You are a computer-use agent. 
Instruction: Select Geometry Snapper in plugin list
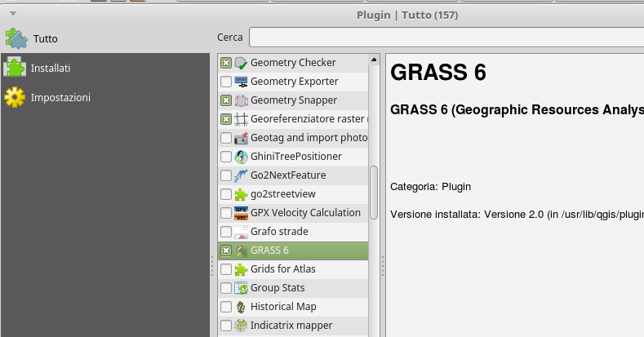tap(293, 100)
